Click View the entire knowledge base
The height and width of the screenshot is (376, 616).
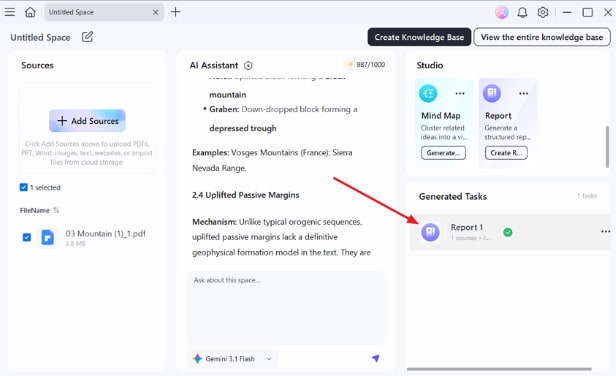tap(542, 37)
